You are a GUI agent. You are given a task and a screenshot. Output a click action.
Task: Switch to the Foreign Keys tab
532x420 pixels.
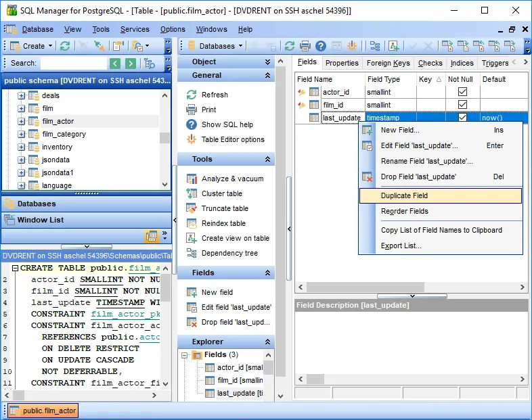tap(388, 63)
